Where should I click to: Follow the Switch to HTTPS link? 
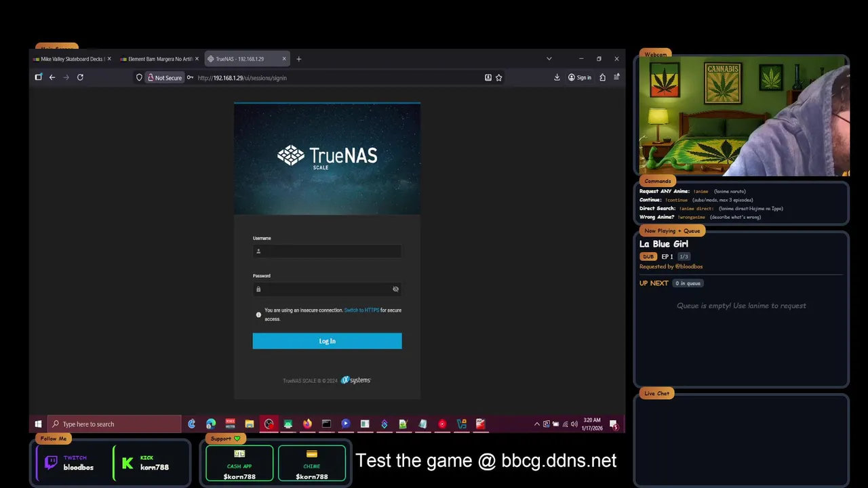361,310
